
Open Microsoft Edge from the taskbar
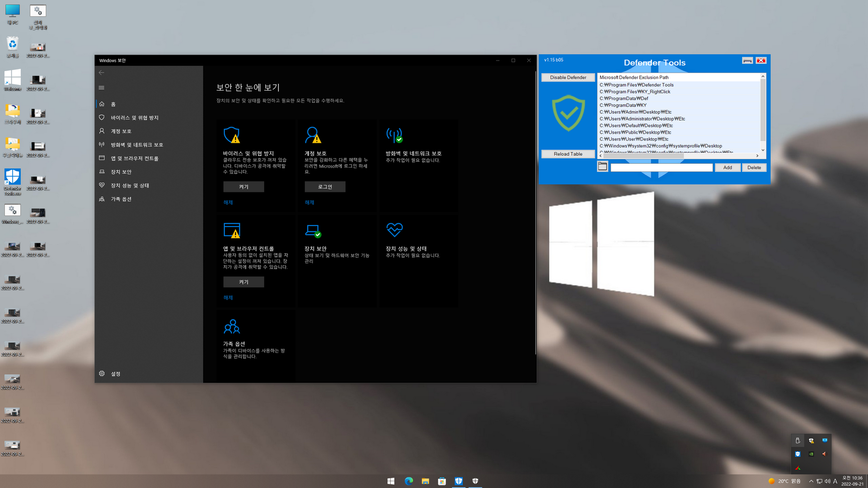pos(408,481)
